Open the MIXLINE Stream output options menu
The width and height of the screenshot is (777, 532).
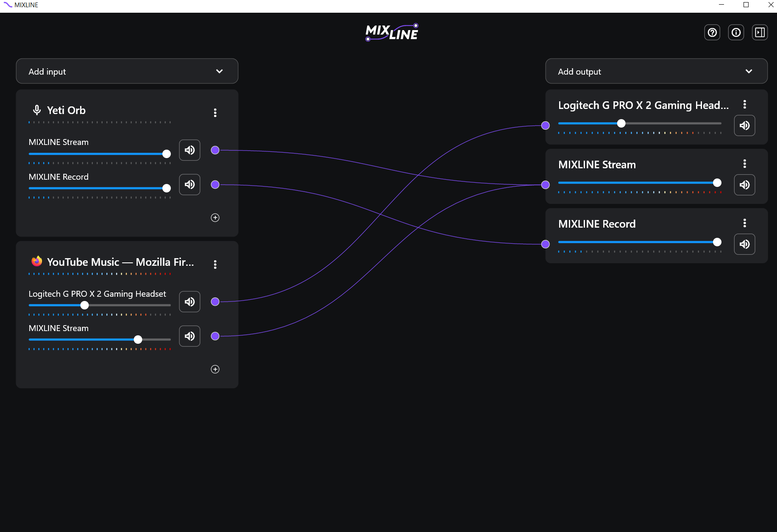pyautogui.click(x=745, y=164)
